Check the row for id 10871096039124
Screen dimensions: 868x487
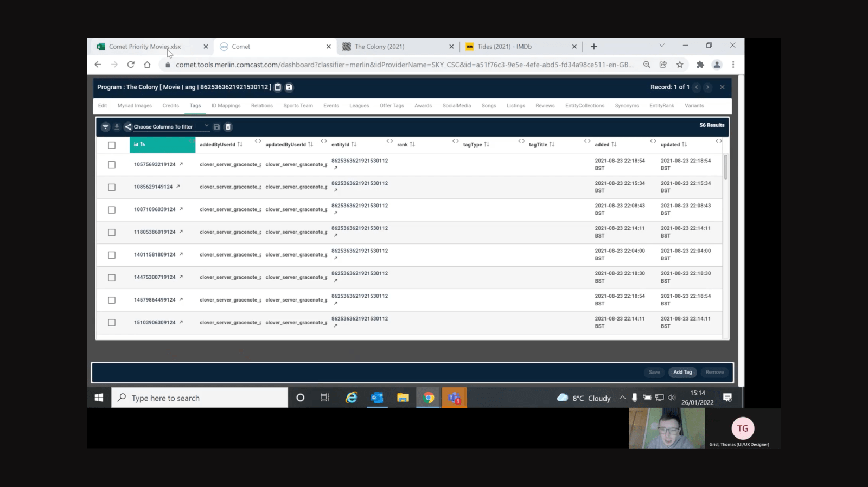click(112, 210)
